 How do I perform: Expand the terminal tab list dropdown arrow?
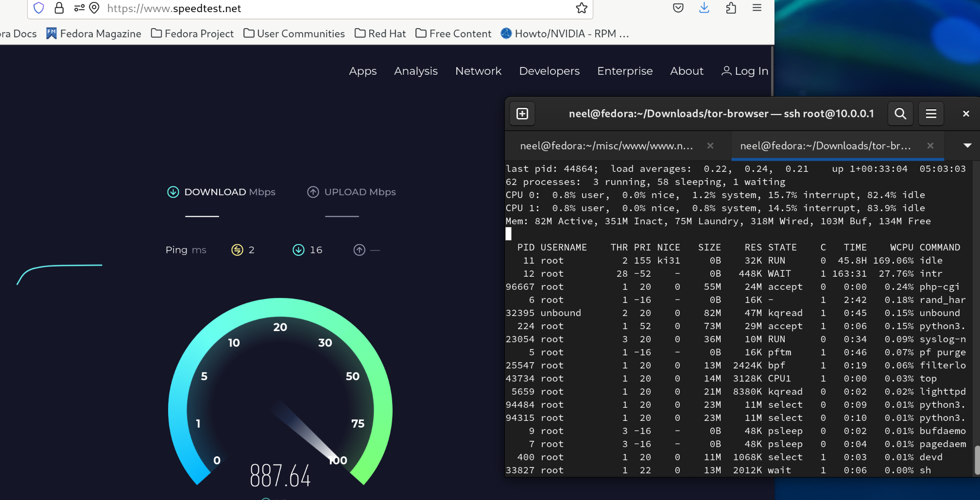967,146
